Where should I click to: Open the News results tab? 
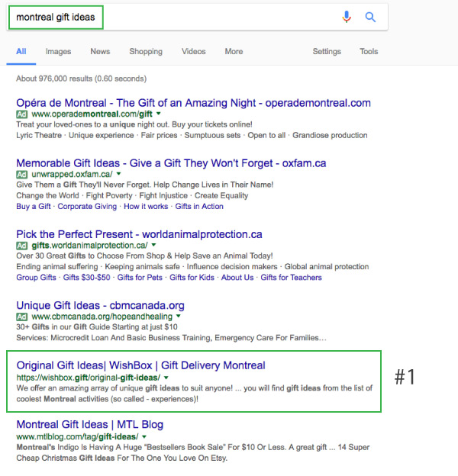coord(100,51)
